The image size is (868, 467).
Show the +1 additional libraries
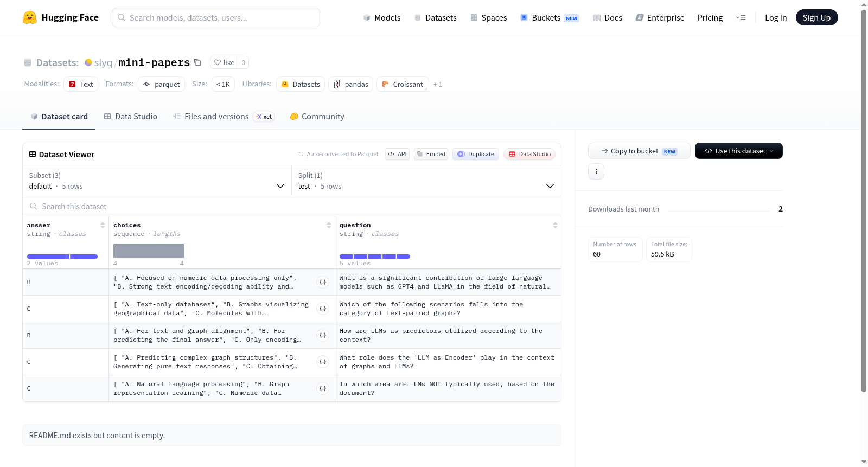pyautogui.click(x=438, y=85)
